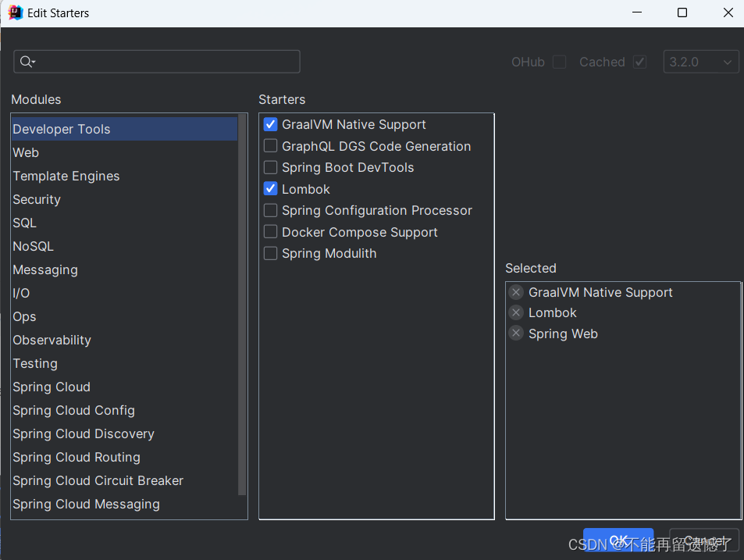The image size is (744, 560).
Task: Select the Spring Cloud Config module
Action: pos(124,411)
